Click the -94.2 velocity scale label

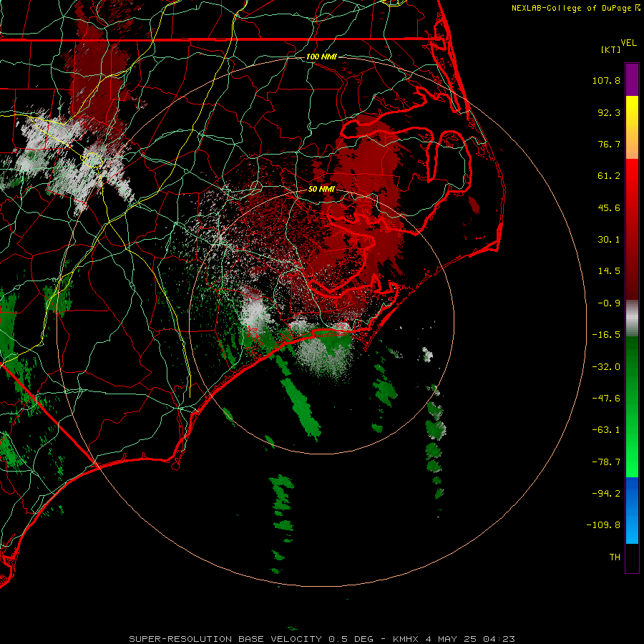click(x=606, y=493)
